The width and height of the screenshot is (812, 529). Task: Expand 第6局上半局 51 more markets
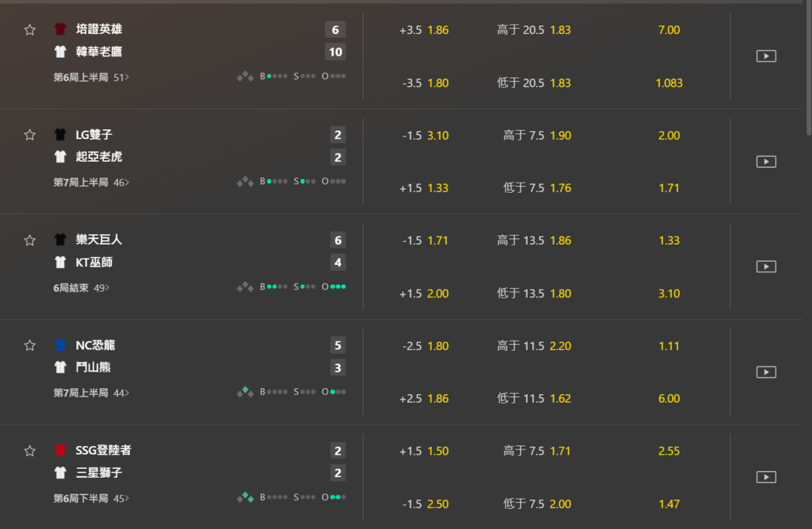tap(91, 78)
